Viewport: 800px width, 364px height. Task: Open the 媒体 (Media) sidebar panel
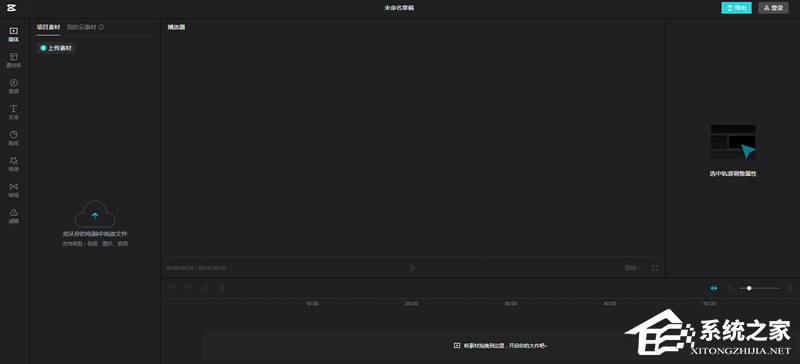coord(14,34)
